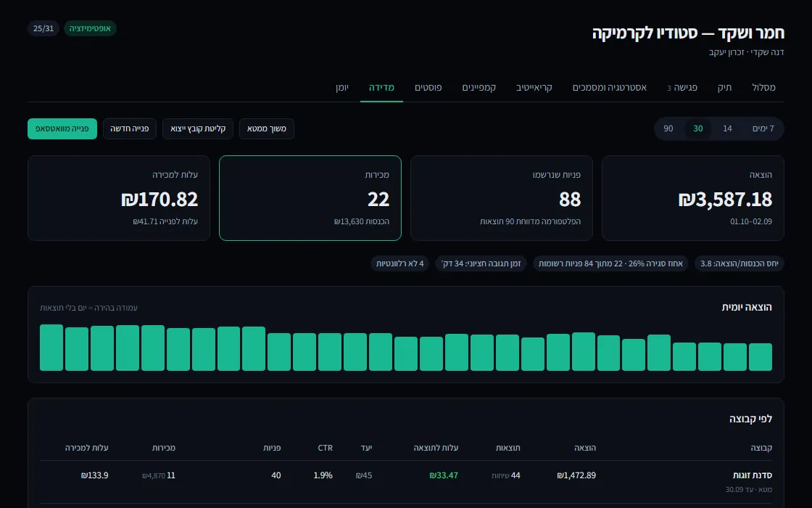Click the פניות column header in table
The image size is (812, 508).
pos(272,448)
